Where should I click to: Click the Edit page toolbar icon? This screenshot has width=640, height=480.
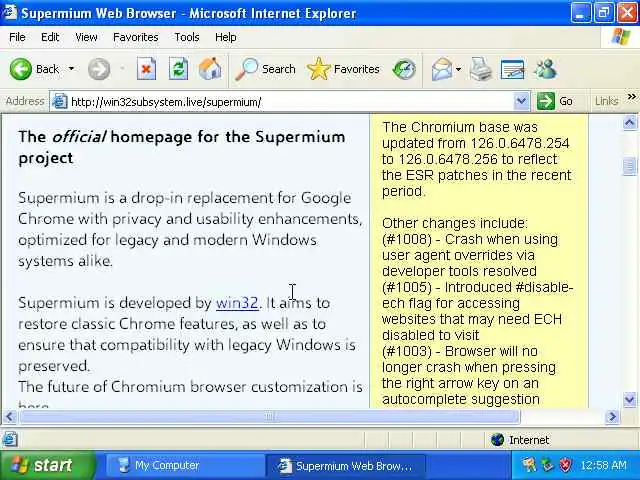[512, 69]
